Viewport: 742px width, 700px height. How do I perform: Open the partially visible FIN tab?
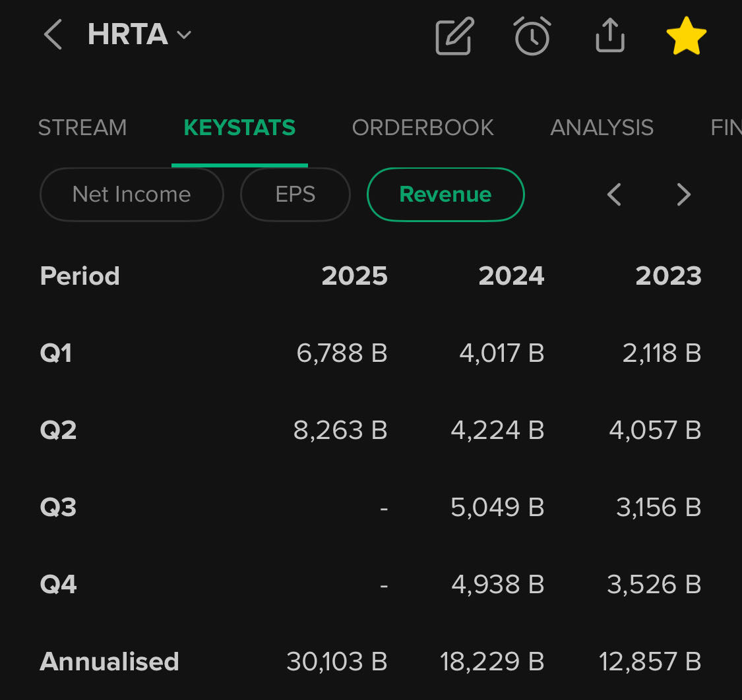tap(726, 127)
